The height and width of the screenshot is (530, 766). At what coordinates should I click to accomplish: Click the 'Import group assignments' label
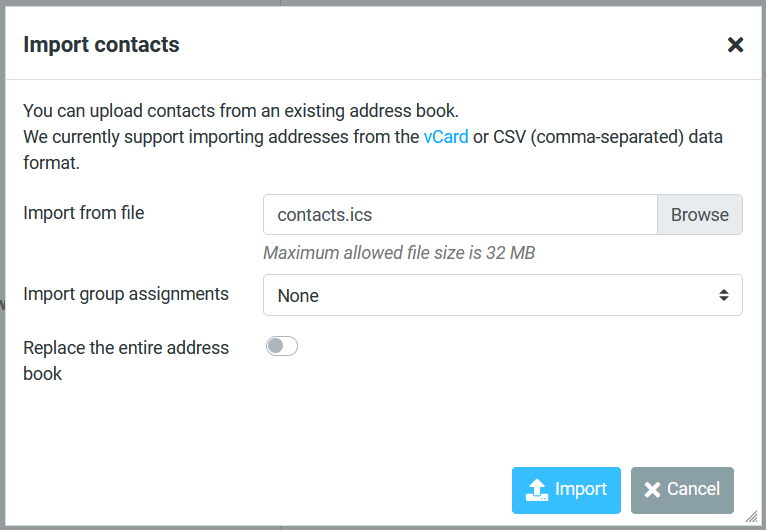pos(126,294)
